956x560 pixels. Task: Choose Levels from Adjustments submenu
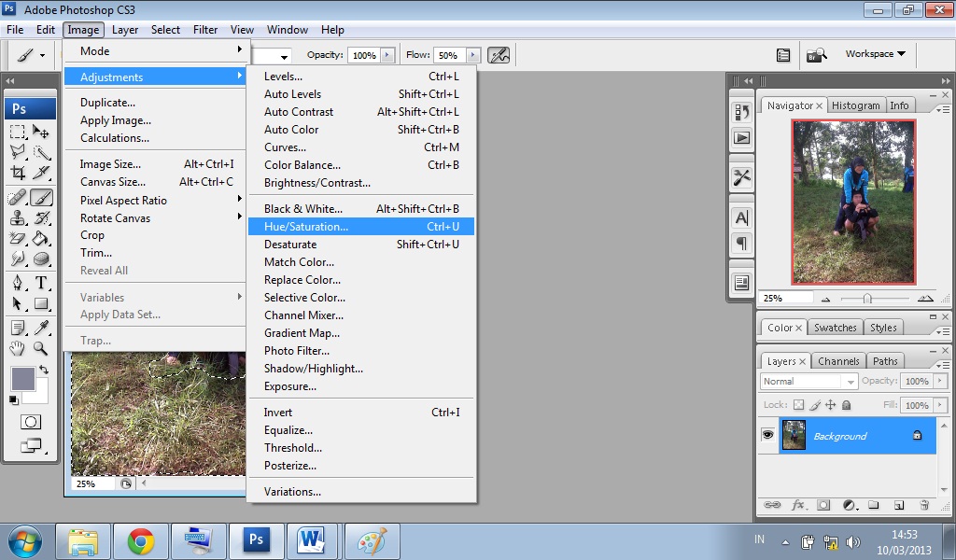coord(361,77)
